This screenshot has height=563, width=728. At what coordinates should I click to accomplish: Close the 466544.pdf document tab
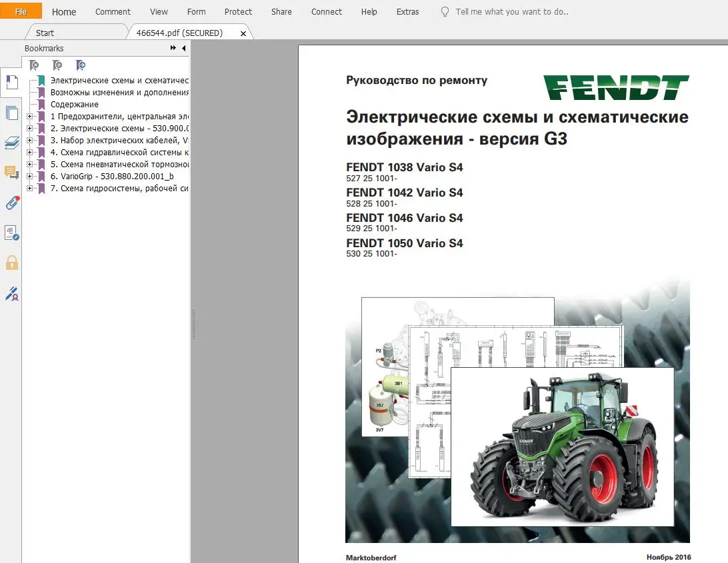243,33
